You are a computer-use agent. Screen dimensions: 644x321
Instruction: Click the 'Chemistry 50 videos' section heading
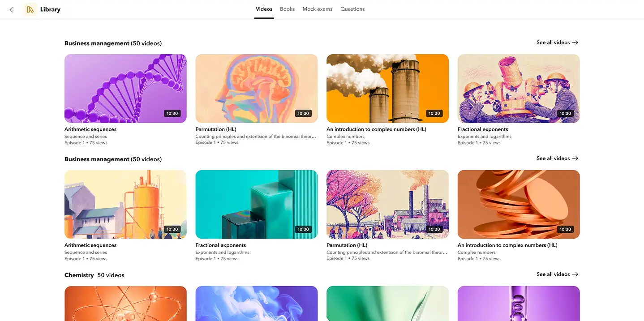pyautogui.click(x=94, y=275)
